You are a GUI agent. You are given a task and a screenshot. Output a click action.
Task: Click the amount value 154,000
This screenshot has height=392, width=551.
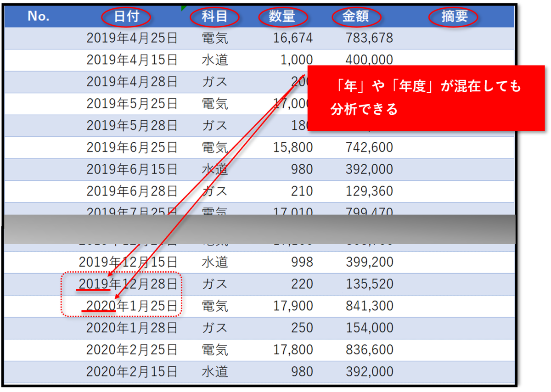[x=369, y=328]
